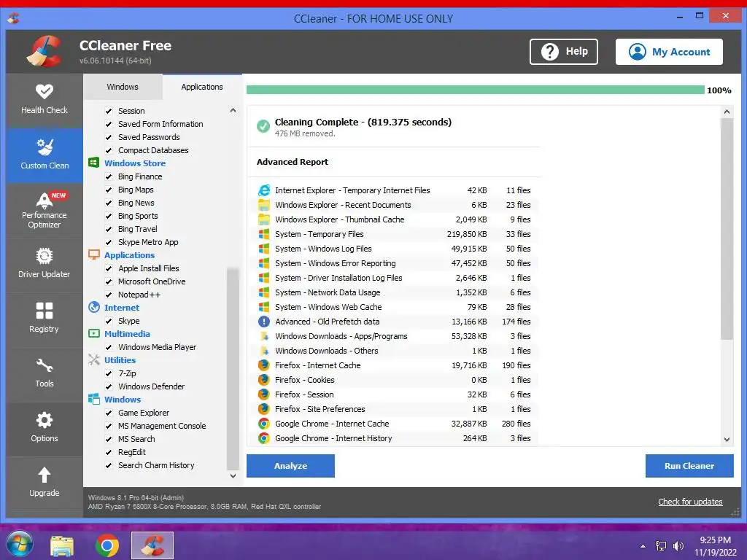
Task: Open Driver Updater section
Action: (44, 265)
